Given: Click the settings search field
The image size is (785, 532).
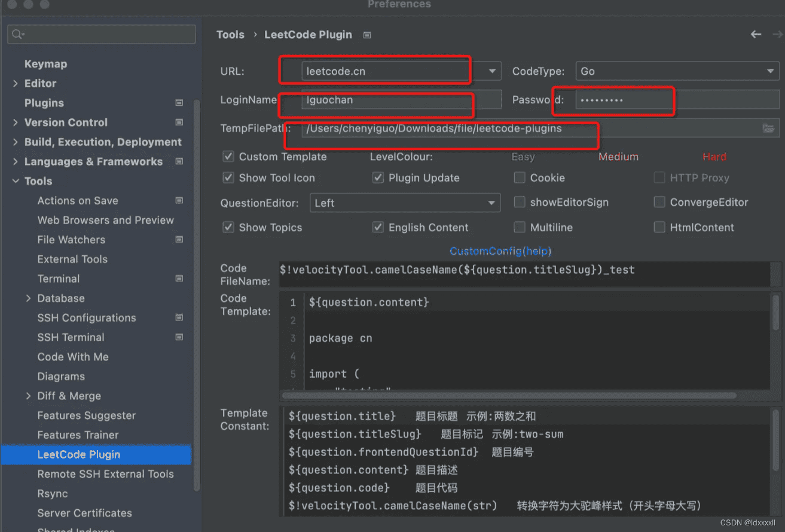Looking at the screenshot, I should (102, 34).
